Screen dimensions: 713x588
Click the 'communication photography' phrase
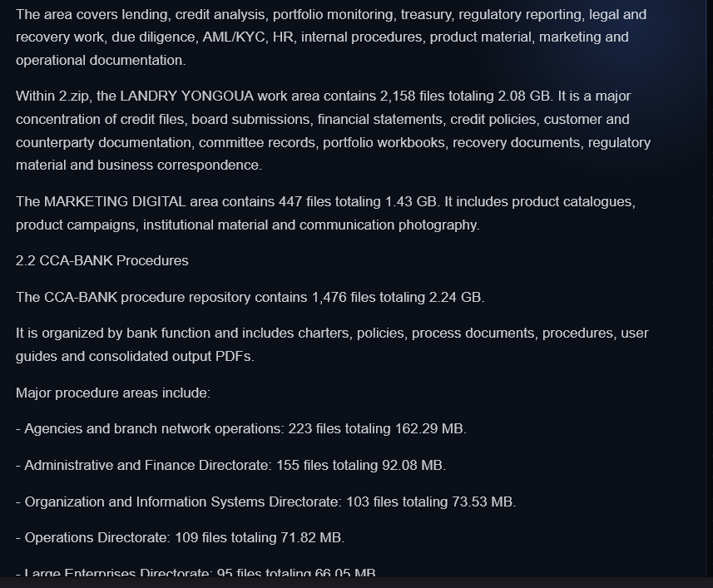pos(388,225)
